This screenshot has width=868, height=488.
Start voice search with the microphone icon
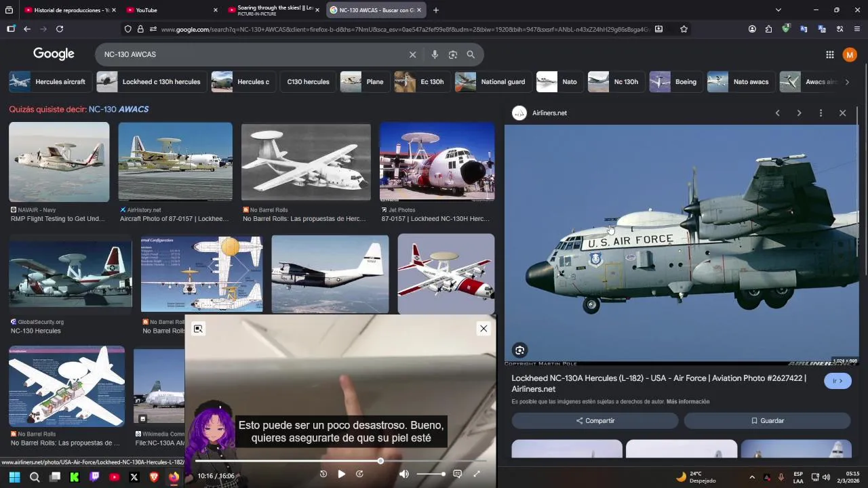(x=435, y=55)
